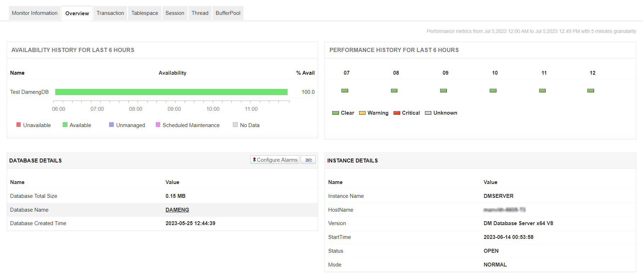Click the 12 hour performance status icon
Viewport: 644px width, 275px height.
coord(591,91)
